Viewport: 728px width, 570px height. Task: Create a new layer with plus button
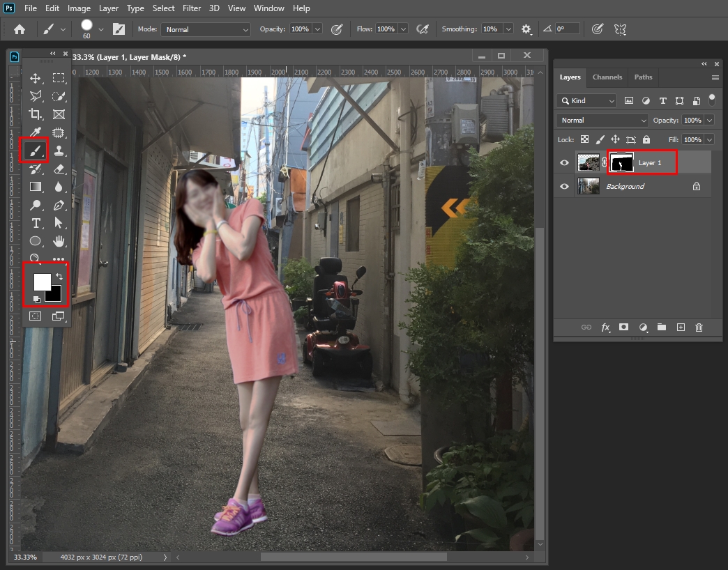[681, 327]
